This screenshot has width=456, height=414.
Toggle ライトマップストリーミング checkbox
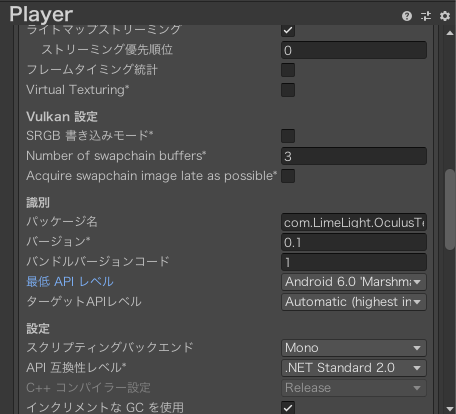(288, 30)
